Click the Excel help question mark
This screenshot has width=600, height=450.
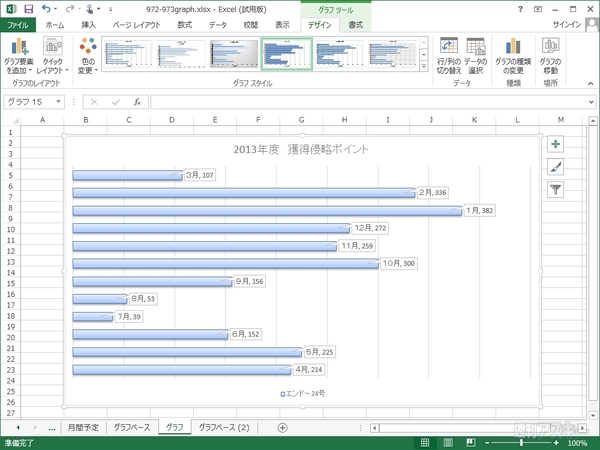(520, 9)
